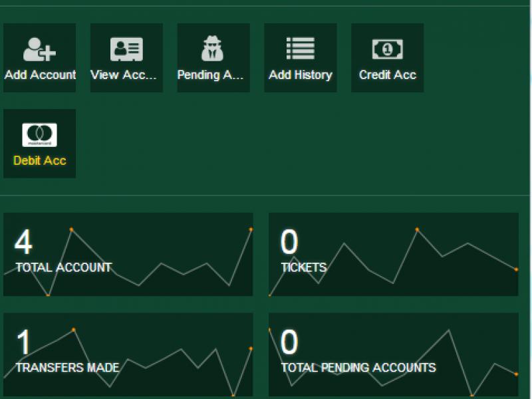
Task: Click the Add History list icon
Action: tap(301, 49)
